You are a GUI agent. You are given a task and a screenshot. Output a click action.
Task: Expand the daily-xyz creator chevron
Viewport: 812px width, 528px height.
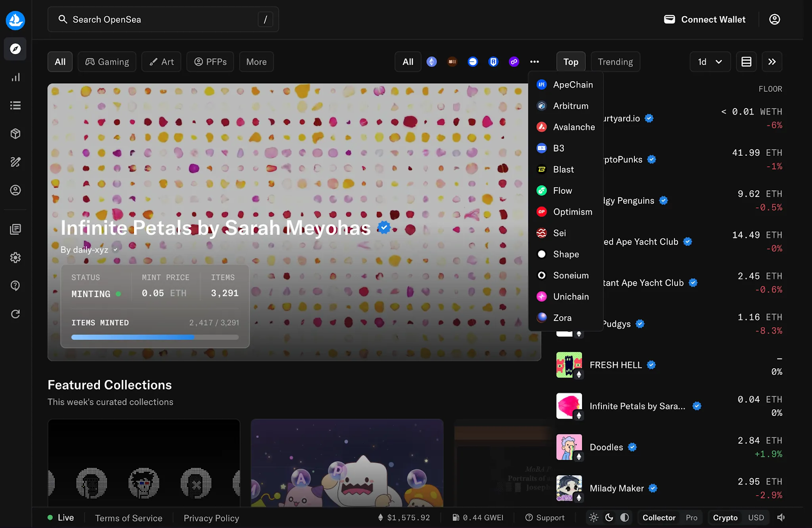pyautogui.click(x=115, y=250)
